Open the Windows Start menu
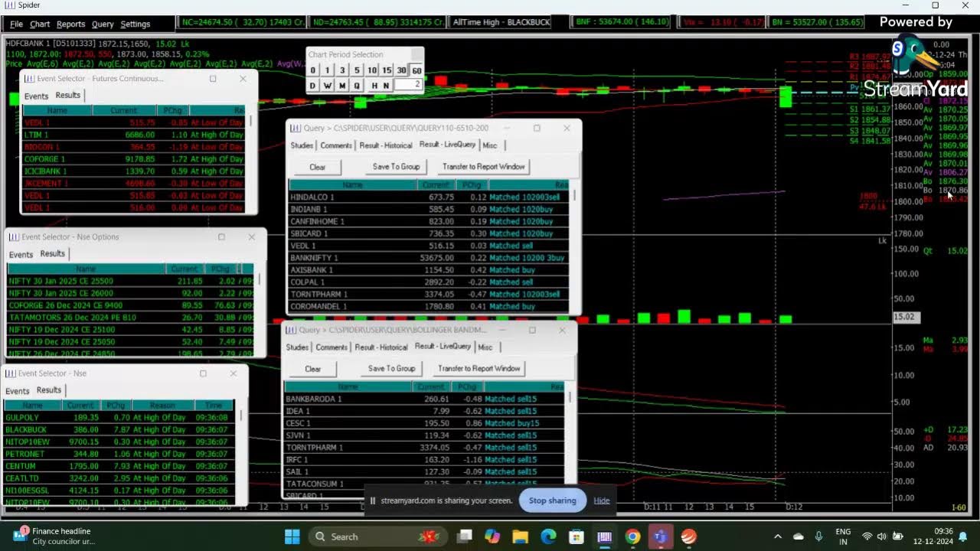 pyautogui.click(x=292, y=536)
